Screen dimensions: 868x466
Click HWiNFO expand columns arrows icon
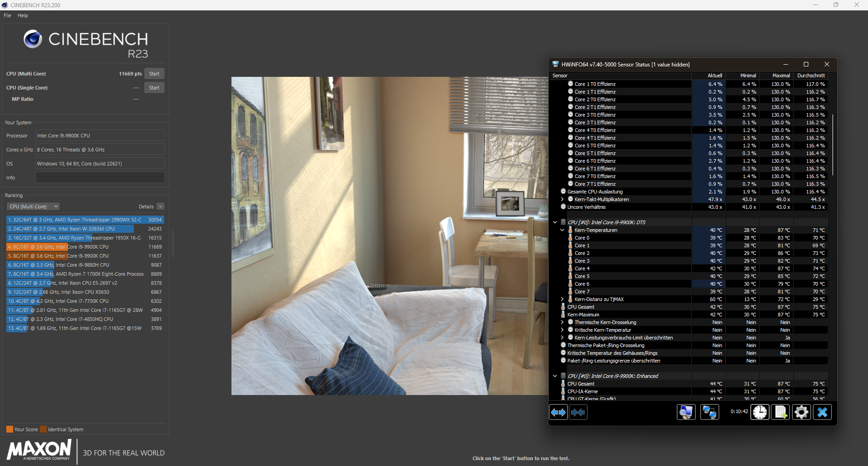558,412
